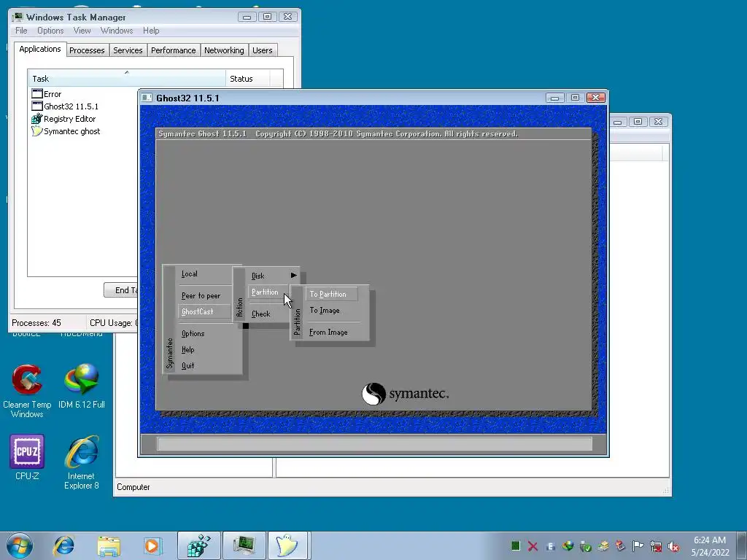
Task: Click the Show Desktop strip beside the clock
Action: coord(742,545)
